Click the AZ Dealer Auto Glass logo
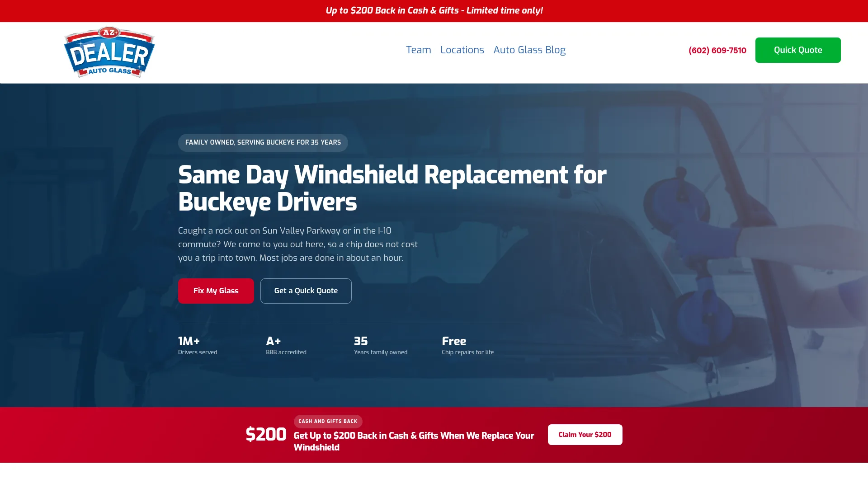The image size is (868, 488). [109, 52]
